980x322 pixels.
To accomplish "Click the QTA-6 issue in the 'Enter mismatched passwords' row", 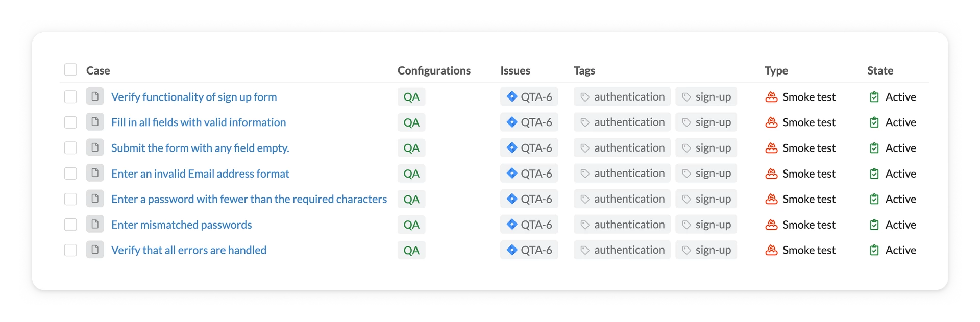I will [x=529, y=225].
